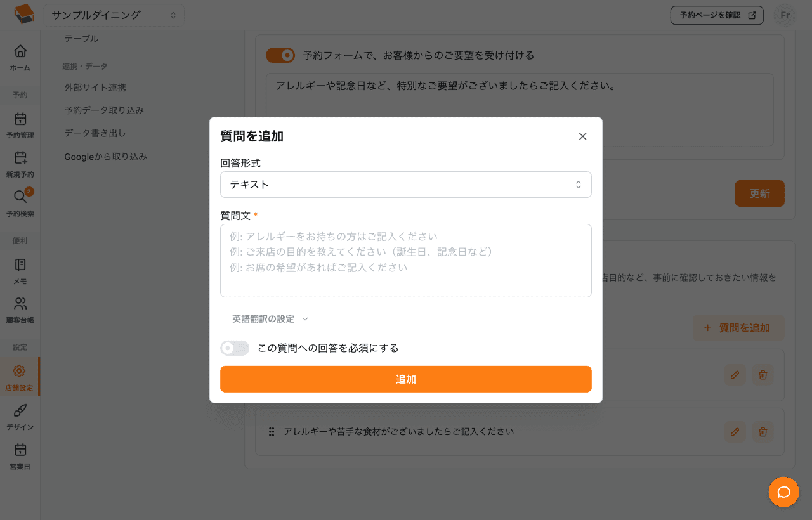This screenshot has height=520, width=812.
Task: Click drag handle of アレルギーや苦手な食材 question
Action: click(272, 432)
